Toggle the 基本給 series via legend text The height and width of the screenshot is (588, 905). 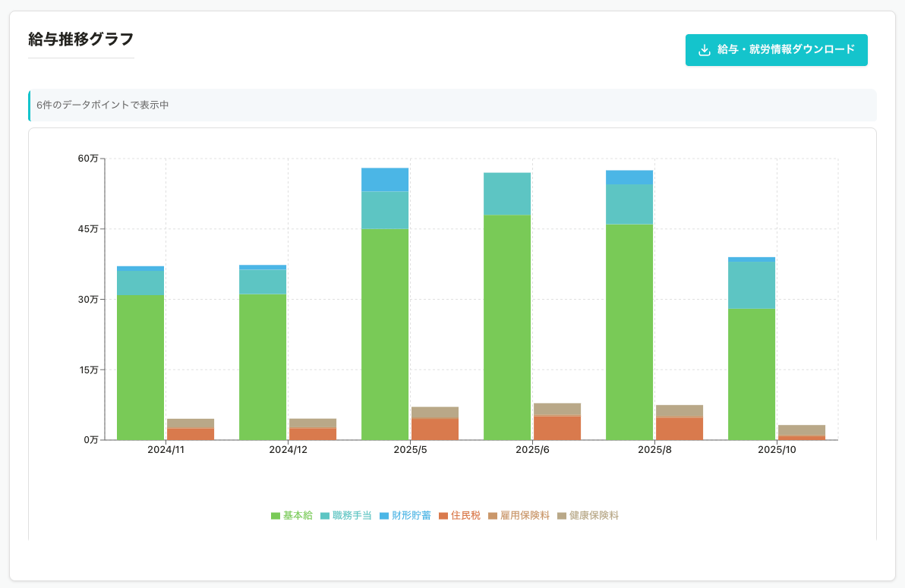(x=298, y=516)
